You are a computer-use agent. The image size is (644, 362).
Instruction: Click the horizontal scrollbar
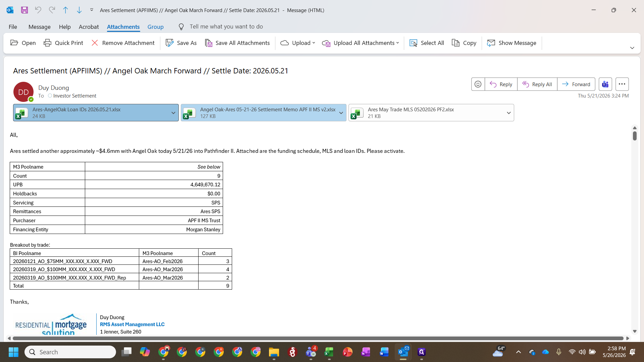point(318,338)
